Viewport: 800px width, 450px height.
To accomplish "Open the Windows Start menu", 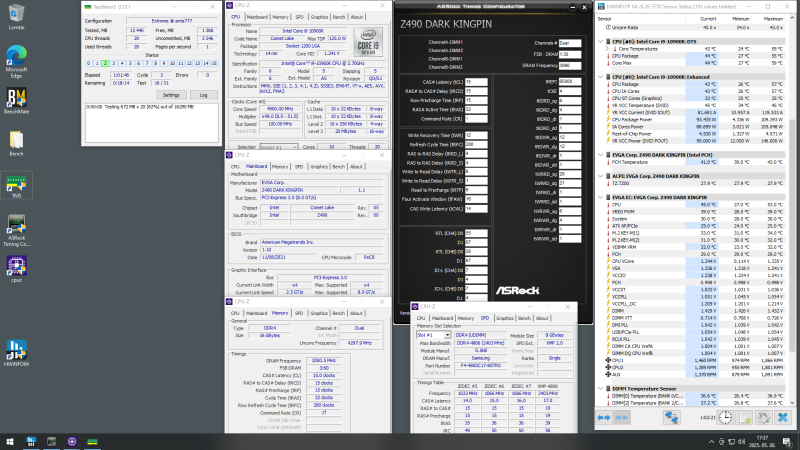I will 10,441.
